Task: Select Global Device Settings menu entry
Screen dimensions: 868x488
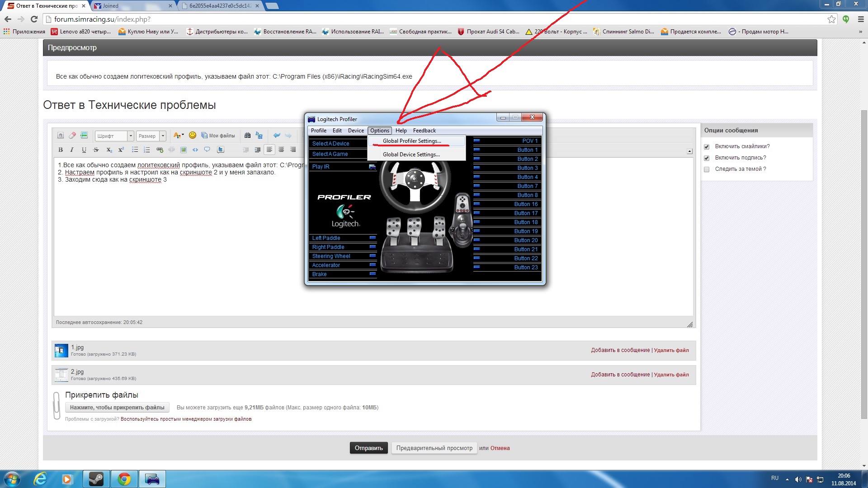Action: (411, 155)
